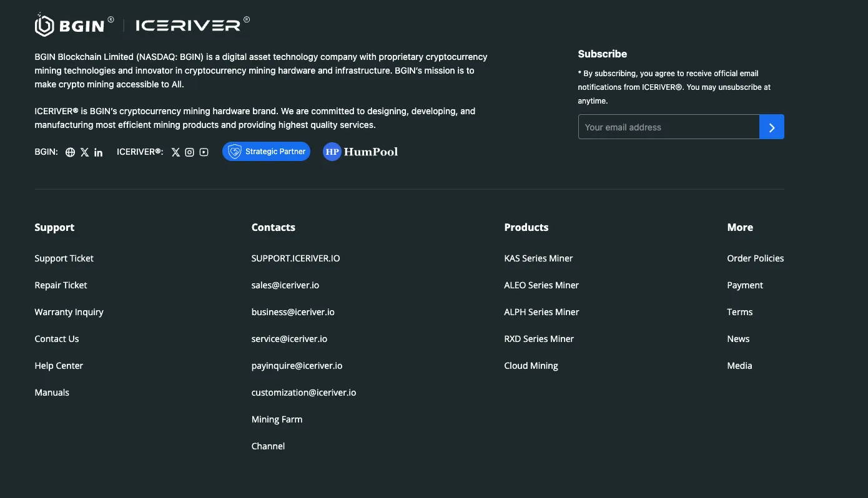Open SUPPORT.ICERIVER.IO link
Image resolution: width=868 pixels, height=498 pixels.
296,258
